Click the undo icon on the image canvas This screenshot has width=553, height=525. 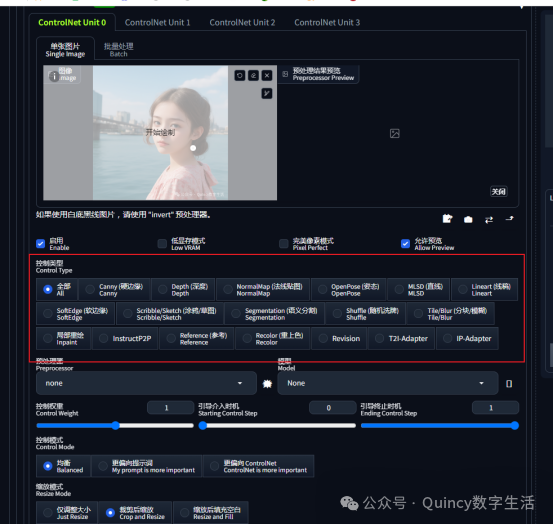pyautogui.click(x=240, y=75)
